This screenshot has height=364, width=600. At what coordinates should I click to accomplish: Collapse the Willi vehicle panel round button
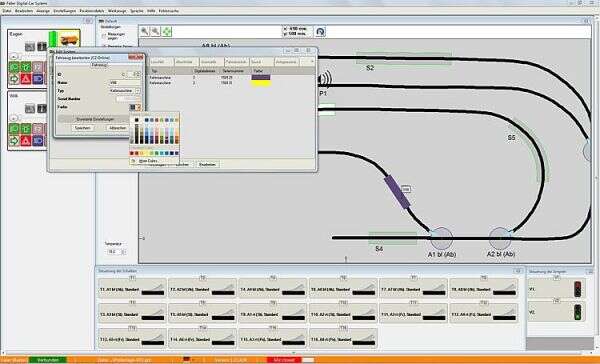[x=14, y=118]
